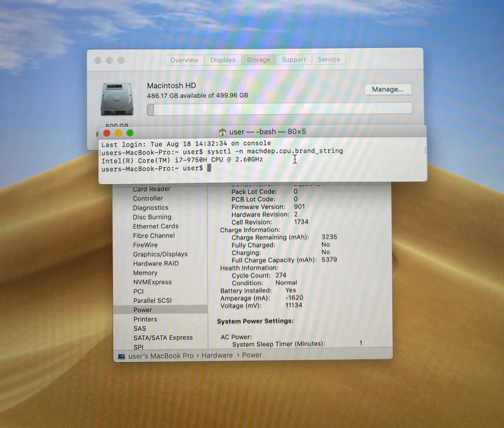Screen dimensions: 504x428
Task: Click the laptop icon in path bar
Action: (122, 356)
